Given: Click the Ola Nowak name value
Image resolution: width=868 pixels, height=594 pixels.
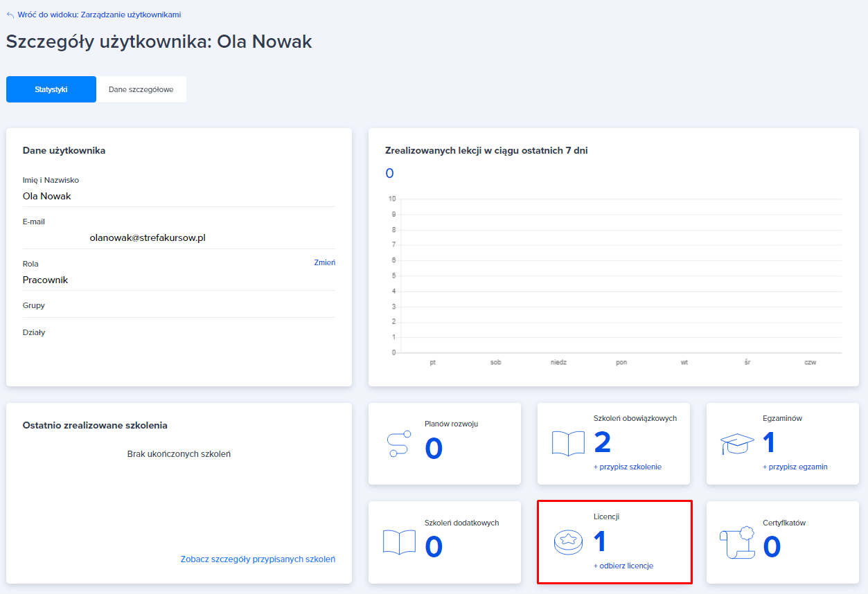Looking at the screenshot, I should coord(47,196).
